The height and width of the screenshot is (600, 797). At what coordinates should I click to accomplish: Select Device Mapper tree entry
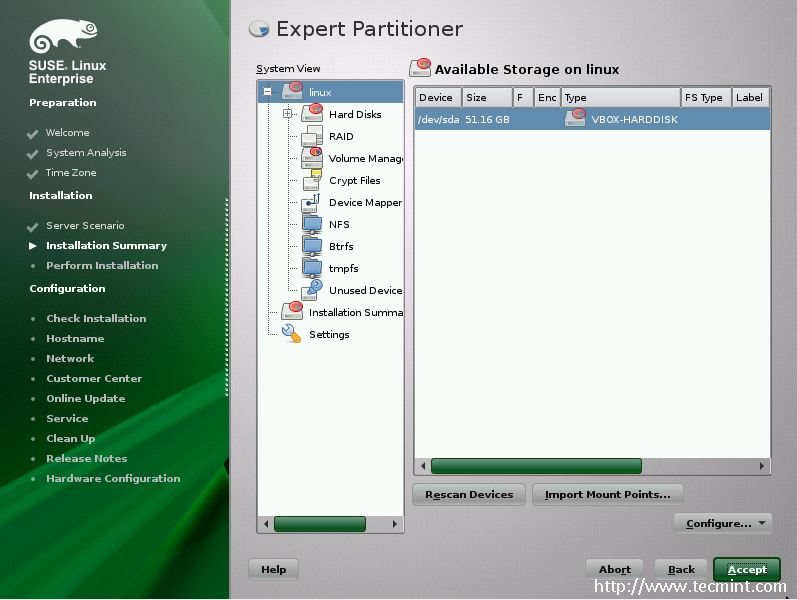tap(365, 202)
